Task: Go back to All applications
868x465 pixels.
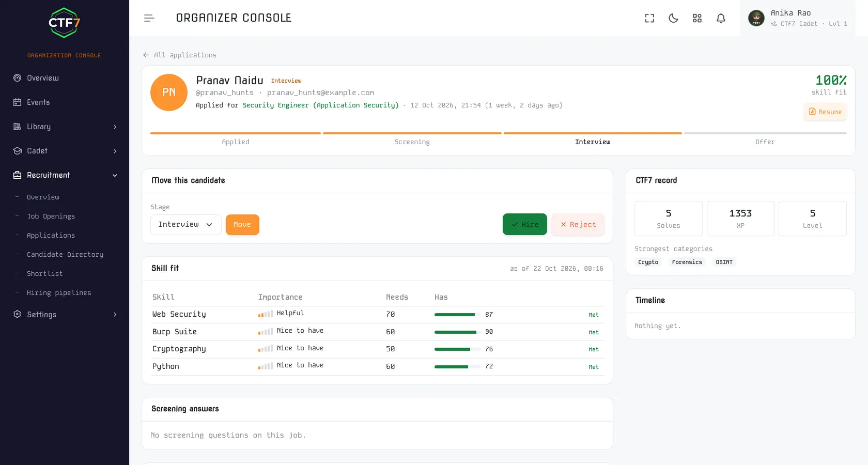Action: tap(180, 55)
